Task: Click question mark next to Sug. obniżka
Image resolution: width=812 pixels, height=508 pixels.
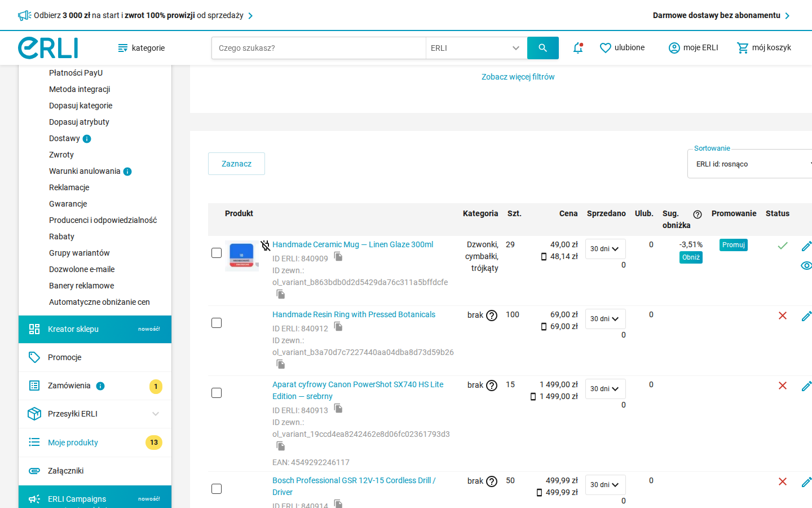Action: [698, 214]
